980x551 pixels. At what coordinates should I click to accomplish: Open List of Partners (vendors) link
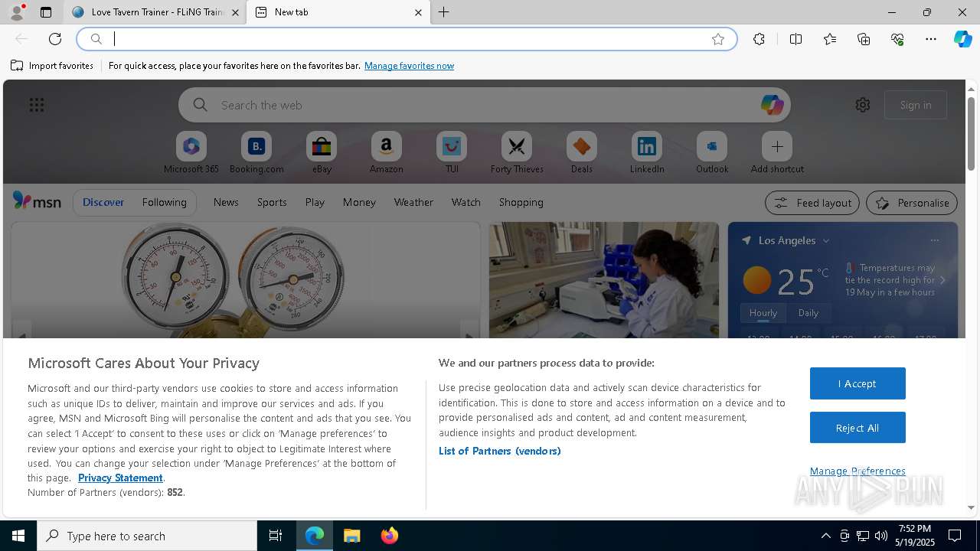coord(500,451)
